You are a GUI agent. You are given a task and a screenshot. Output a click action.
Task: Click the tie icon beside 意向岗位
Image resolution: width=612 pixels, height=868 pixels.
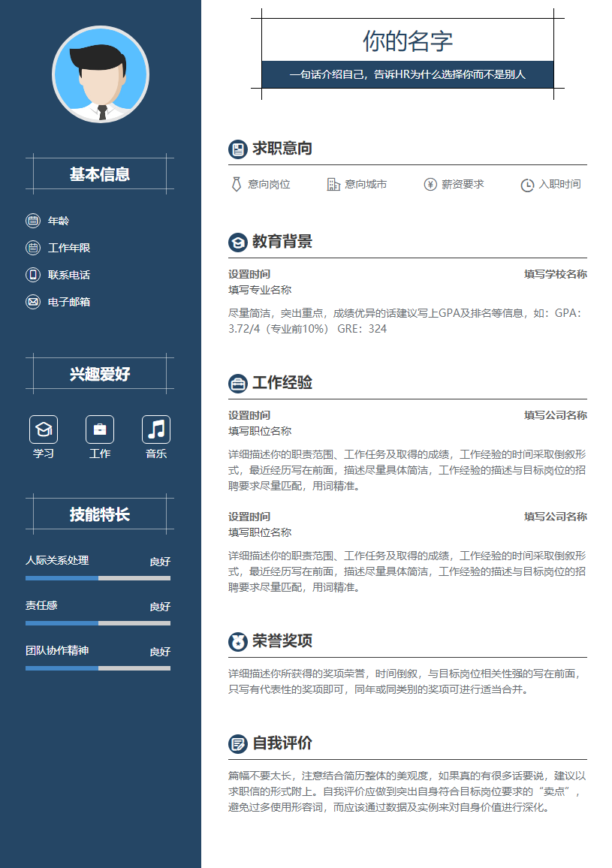[237, 185]
